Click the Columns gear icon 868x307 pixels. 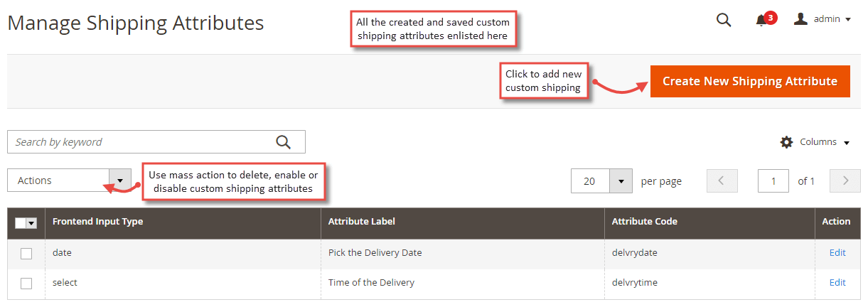click(786, 142)
